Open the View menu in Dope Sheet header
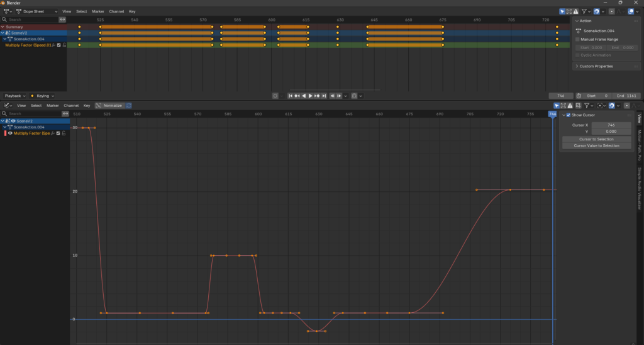The width and height of the screenshot is (644, 345). pyautogui.click(x=67, y=11)
